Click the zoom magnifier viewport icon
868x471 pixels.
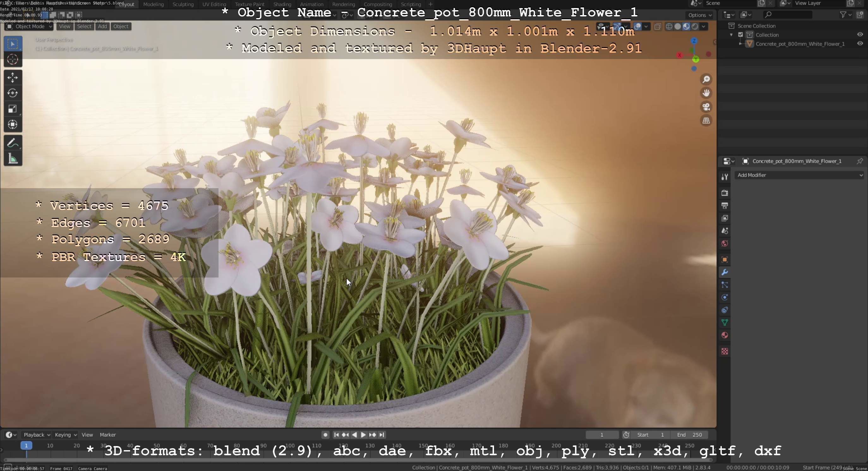[x=706, y=80]
